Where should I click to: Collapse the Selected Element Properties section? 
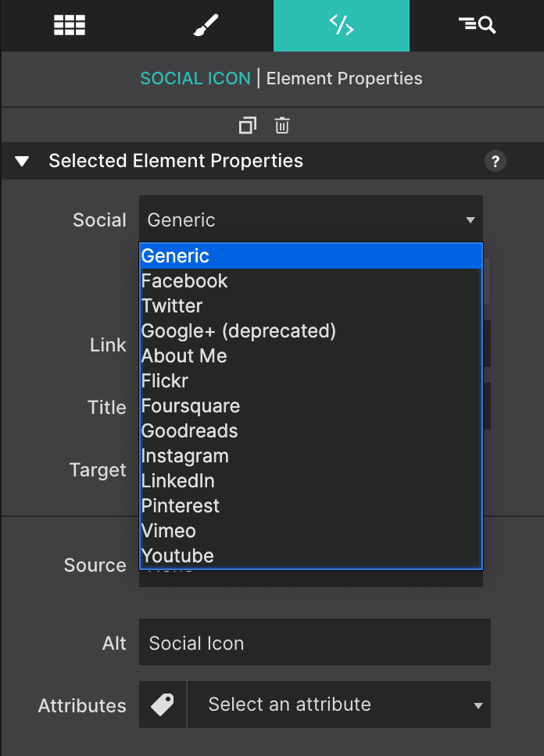(x=22, y=161)
